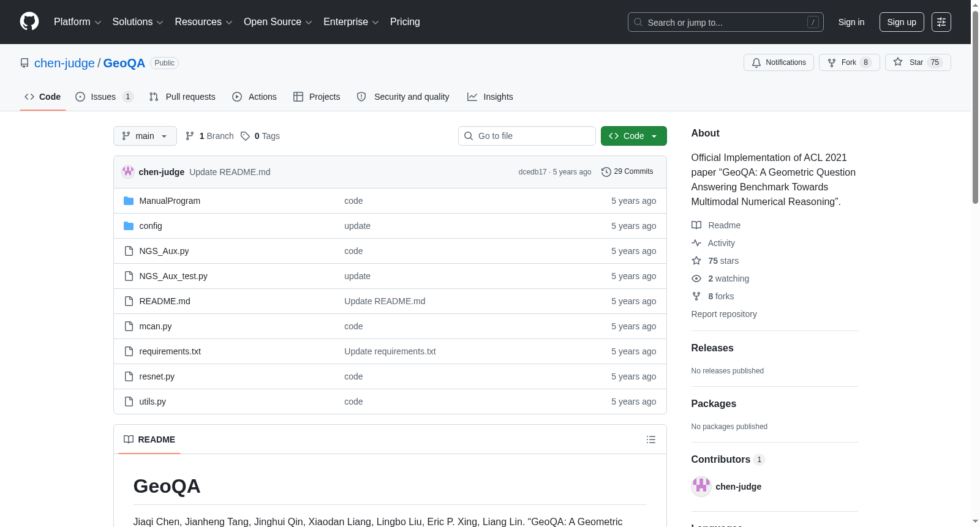
Task: Click the chen-judge contributor avatar
Action: click(701, 487)
